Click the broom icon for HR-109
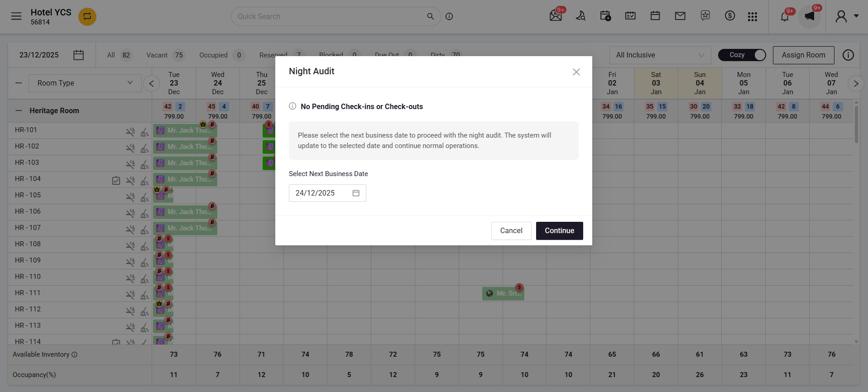Viewport: 868px width, 392px height. tap(144, 262)
